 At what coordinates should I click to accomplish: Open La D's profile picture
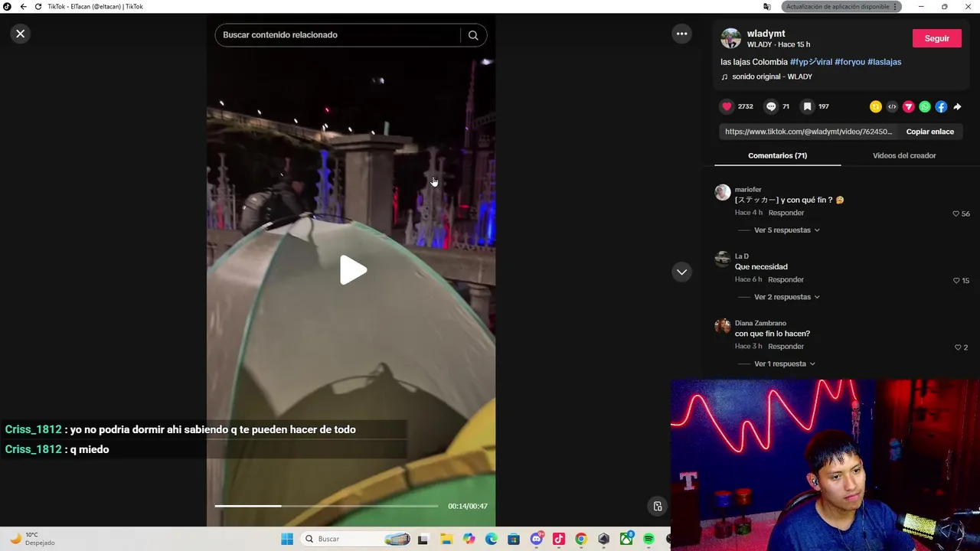pyautogui.click(x=723, y=259)
